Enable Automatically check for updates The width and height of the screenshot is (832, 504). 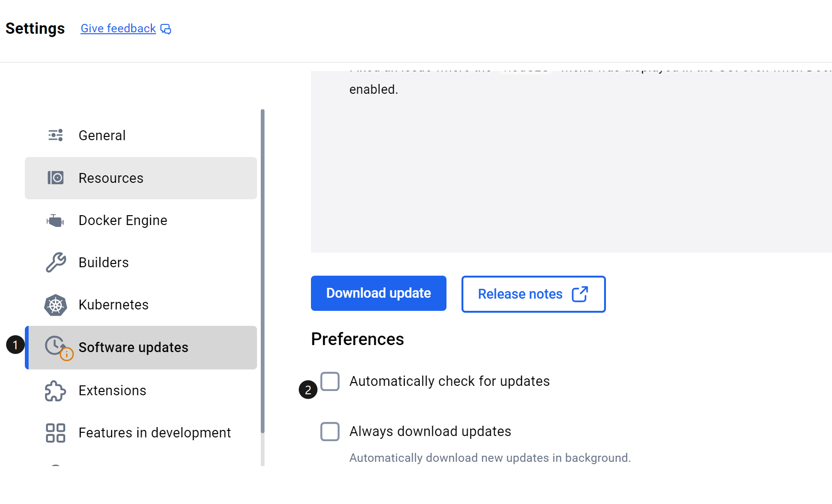pyautogui.click(x=330, y=381)
